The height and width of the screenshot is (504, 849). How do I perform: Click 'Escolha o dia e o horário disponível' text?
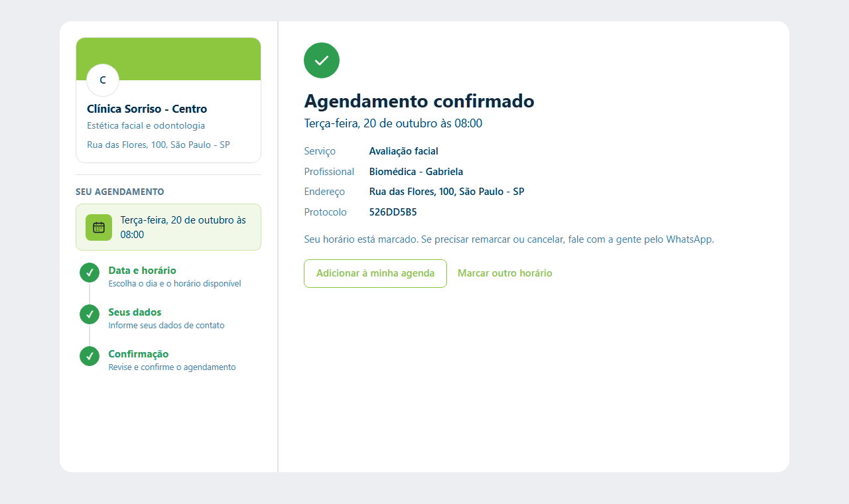coord(174,284)
